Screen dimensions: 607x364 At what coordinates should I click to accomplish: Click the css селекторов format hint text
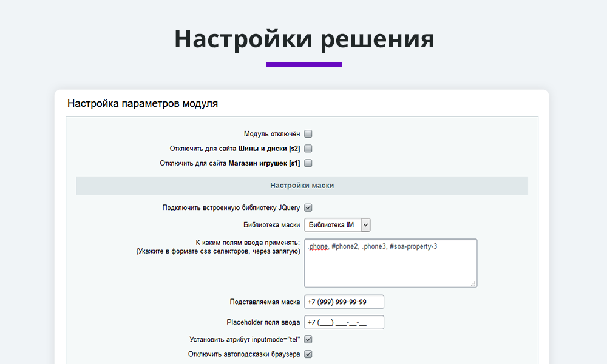pos(218,251)
